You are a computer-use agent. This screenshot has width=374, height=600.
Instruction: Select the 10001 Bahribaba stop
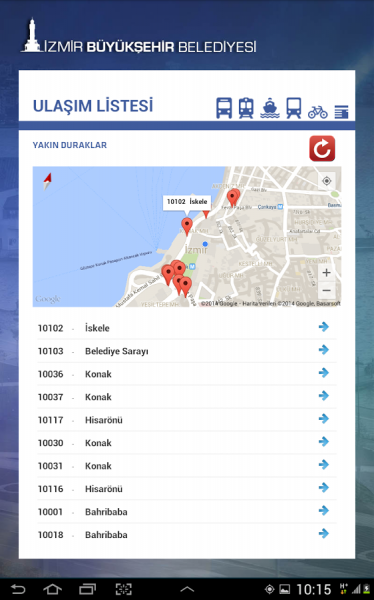coord(187,512)
